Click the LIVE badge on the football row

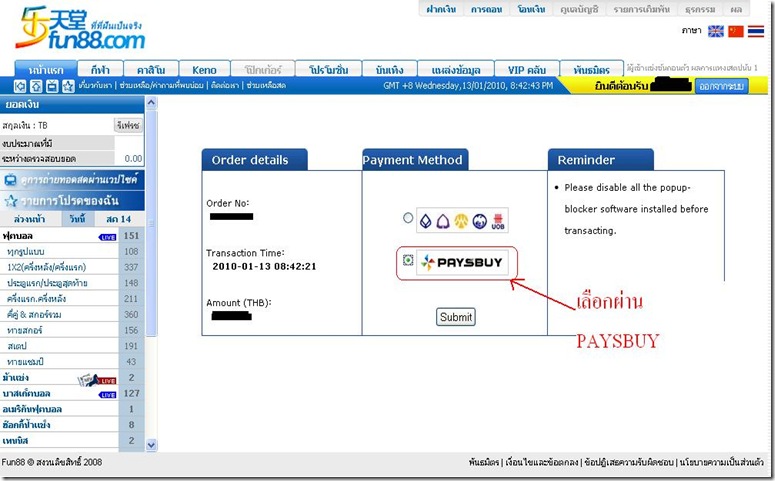point(107,237)
